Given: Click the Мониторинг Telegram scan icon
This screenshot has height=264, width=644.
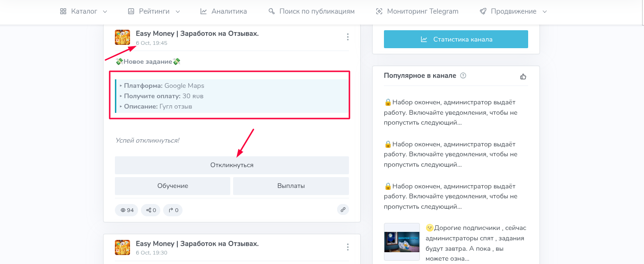Looking at the screenshot, I should [x=379, y=11].
